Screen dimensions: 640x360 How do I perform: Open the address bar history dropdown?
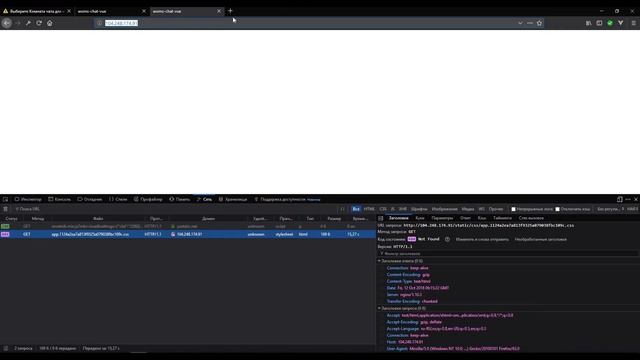point(520,23)
